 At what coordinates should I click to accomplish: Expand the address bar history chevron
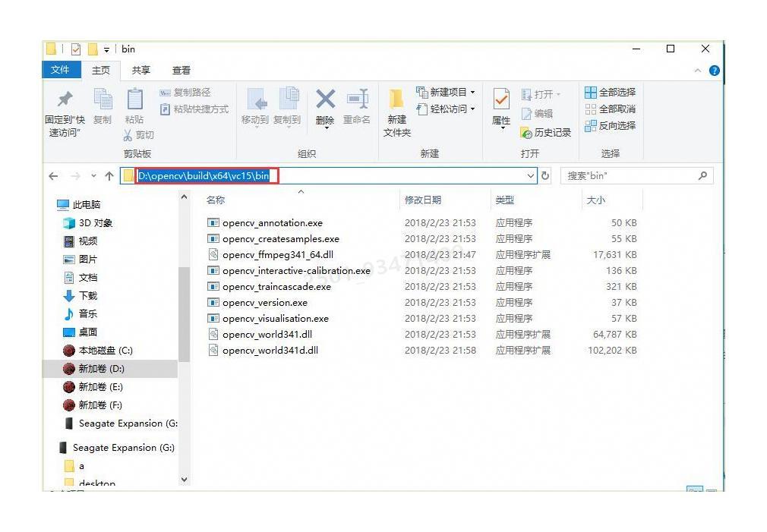tap(531, 175)
